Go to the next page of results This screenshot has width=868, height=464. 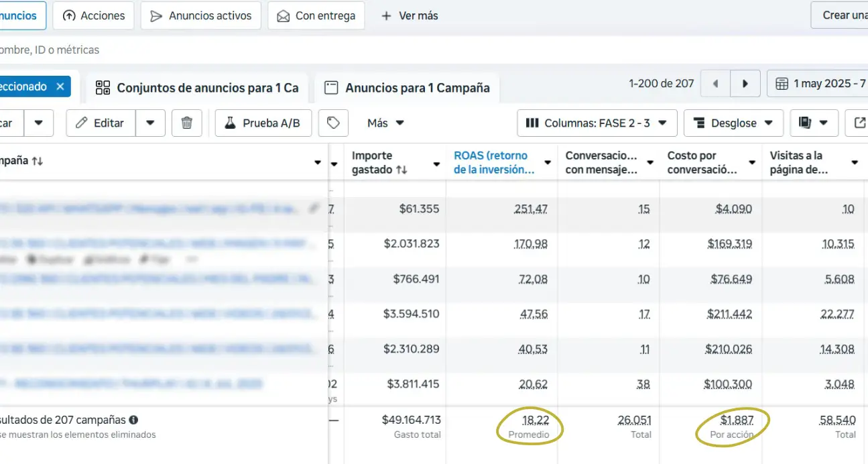[x=745, y=84]
